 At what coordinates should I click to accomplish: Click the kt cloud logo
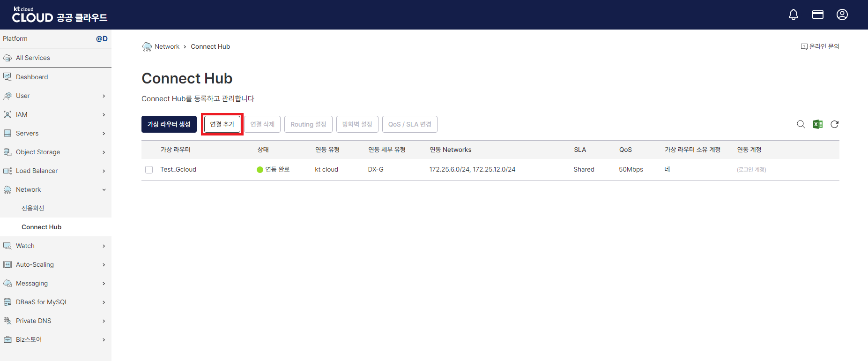pos(59,15)
